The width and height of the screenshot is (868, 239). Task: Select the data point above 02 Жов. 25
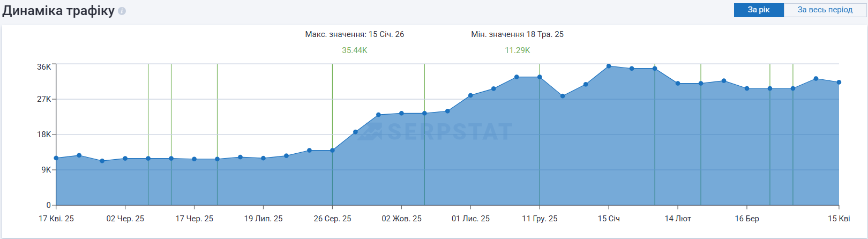tap(401, 114)
